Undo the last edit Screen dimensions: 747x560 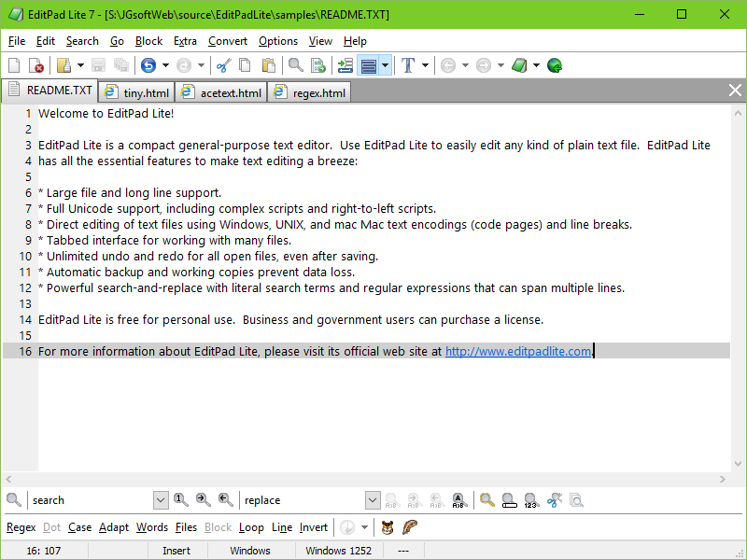148,65
